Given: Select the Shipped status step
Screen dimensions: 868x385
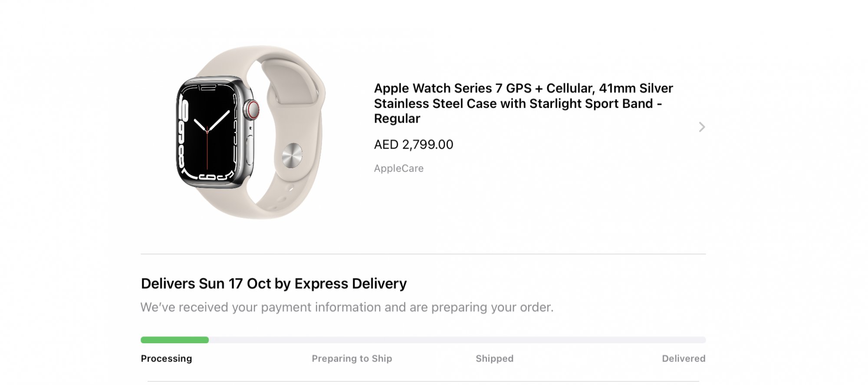Looking at the screenshot, I should (x=494, y=358).
